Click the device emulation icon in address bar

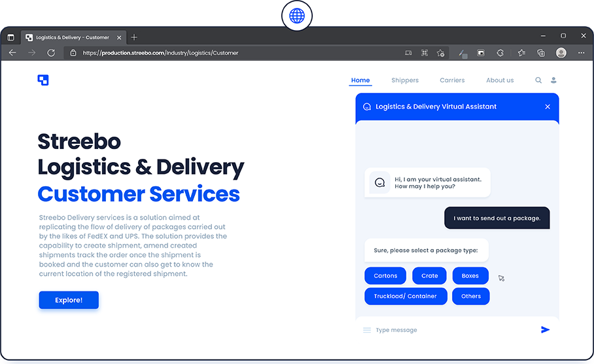tap(408, 53)
